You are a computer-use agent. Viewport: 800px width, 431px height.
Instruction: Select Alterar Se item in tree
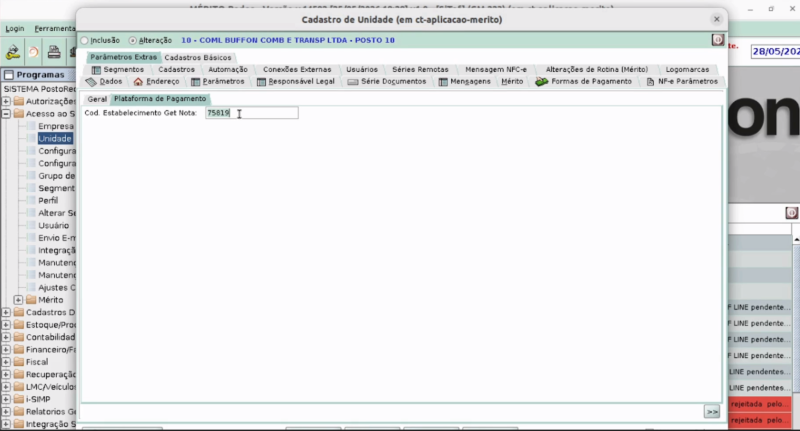pyautogui.click(x=57, y=213)
